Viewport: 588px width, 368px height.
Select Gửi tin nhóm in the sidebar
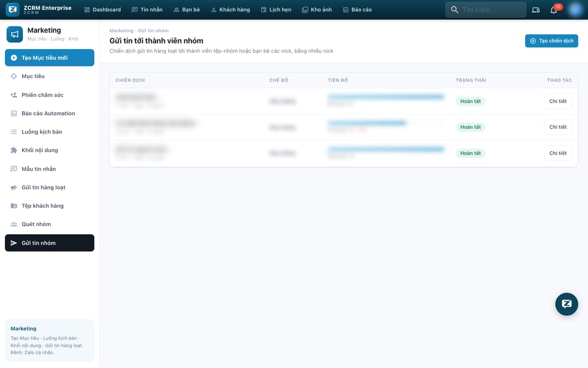49,243
